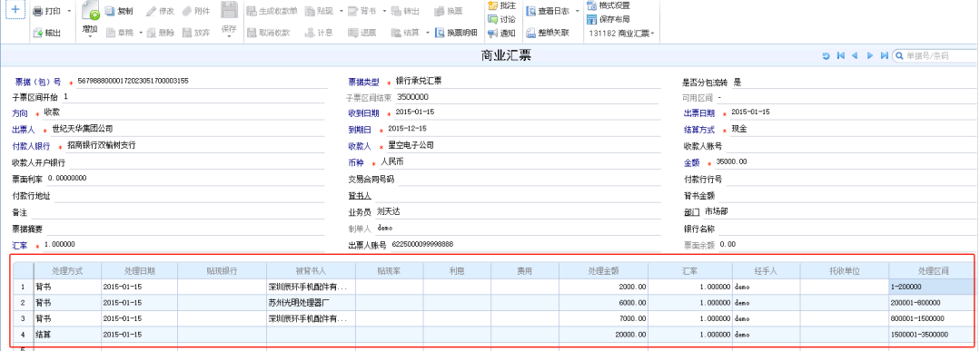Click the 背书 endorsement icon
The width and height of the screenshot is (980, 351).
353,11
